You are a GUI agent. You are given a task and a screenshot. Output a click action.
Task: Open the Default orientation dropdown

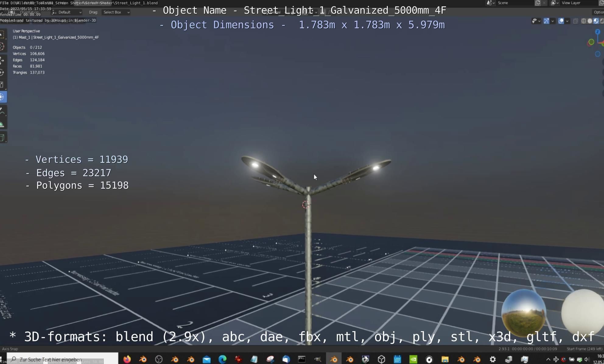[x=67, y=12]
